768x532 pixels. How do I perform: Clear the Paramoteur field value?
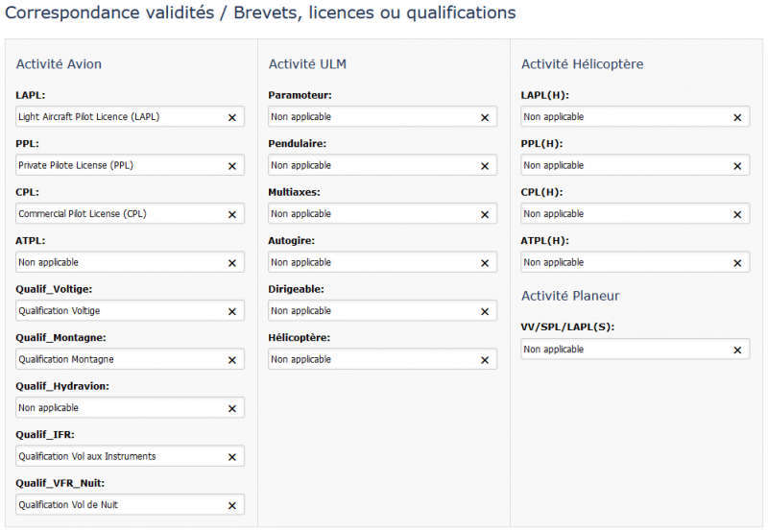[484, 117]
